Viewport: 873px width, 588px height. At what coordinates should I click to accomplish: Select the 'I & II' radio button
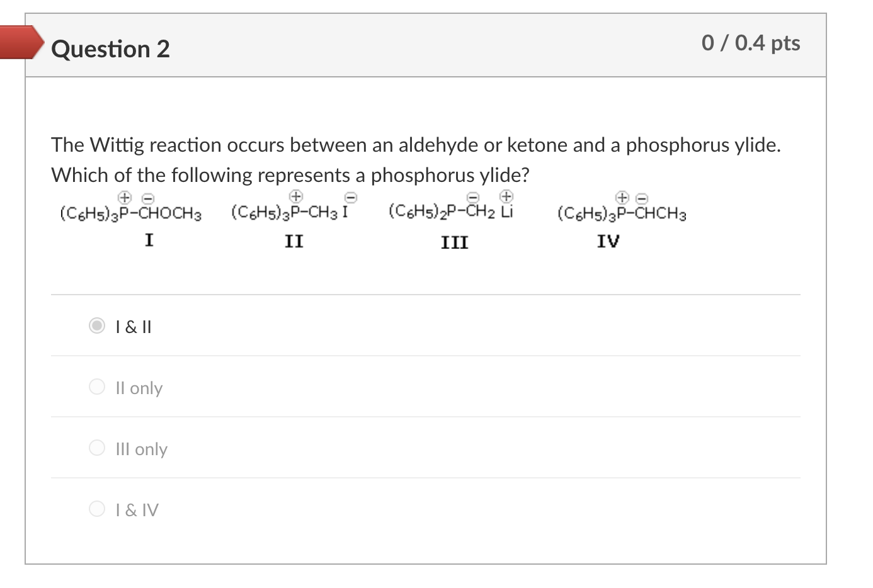pyautogui.click(x=97, y=325)
